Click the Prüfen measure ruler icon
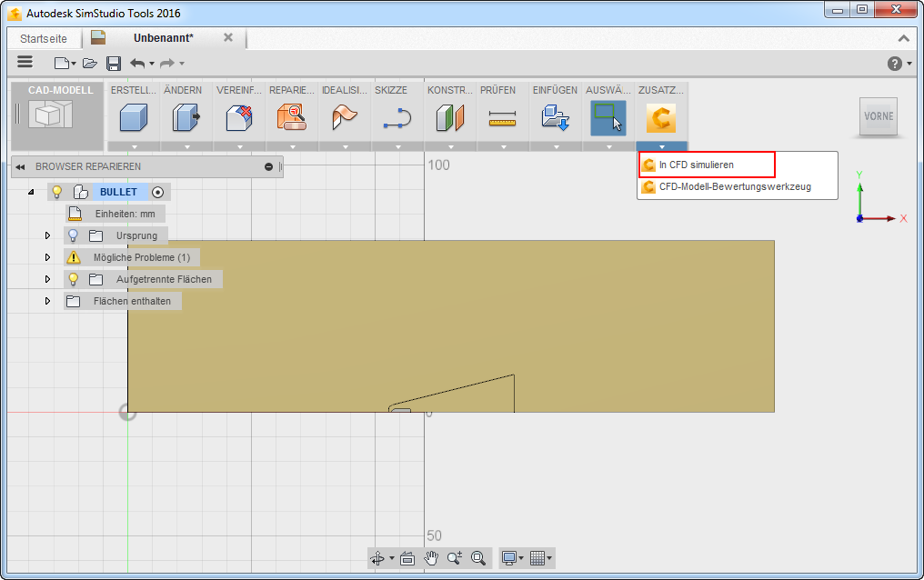The height and width of the screenshot is (580, 924). click(x=503, y=118)
